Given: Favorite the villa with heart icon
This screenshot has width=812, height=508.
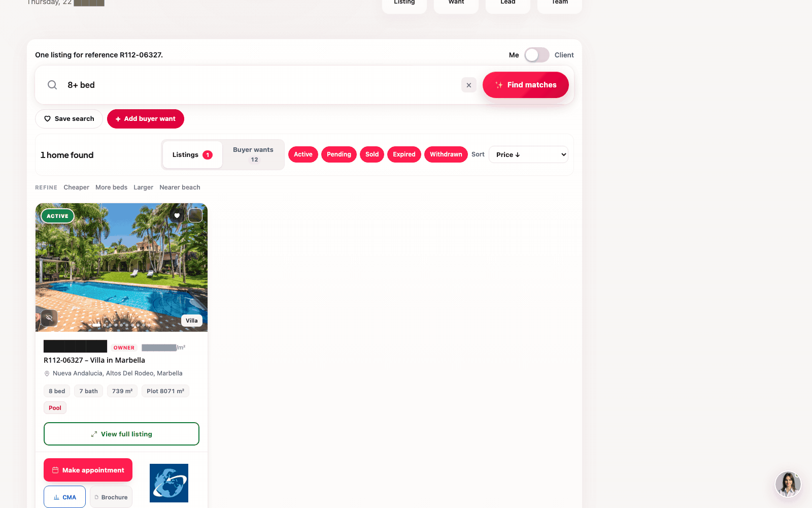Looking at the screenshot, I should (x=177, y=216).
